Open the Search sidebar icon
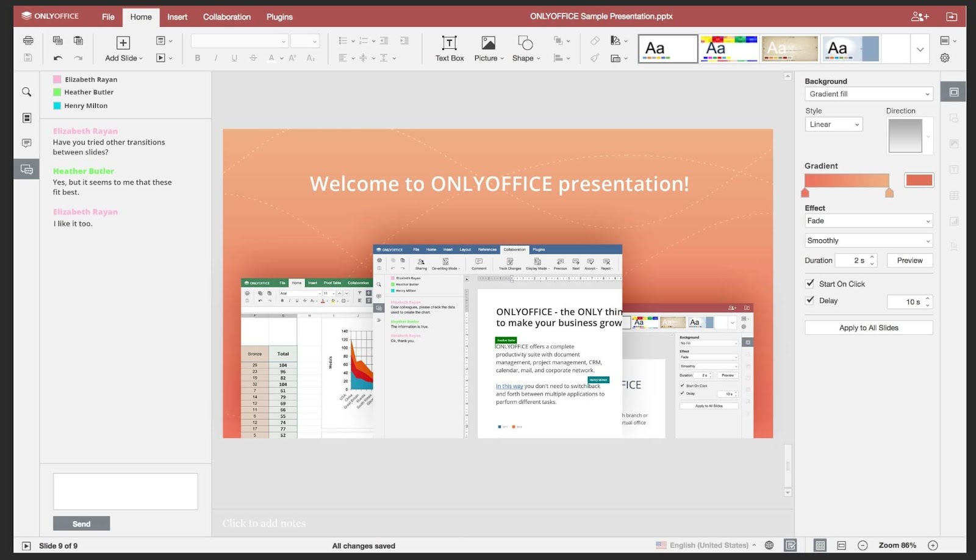 (x=27, y=92)
